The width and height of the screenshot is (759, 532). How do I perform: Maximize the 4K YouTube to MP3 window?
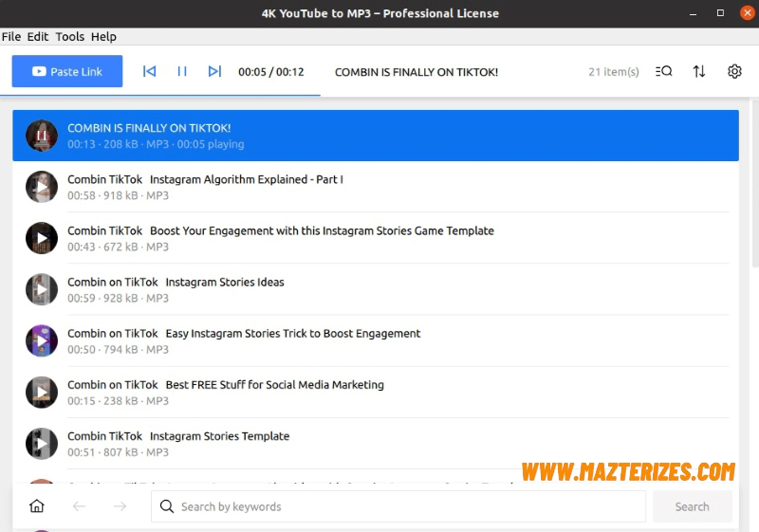coord(720,13)
